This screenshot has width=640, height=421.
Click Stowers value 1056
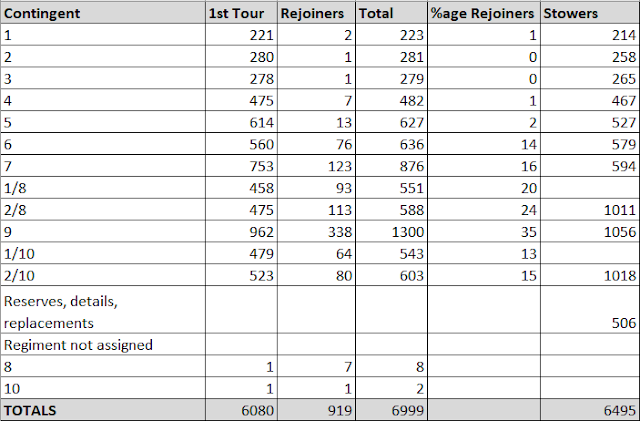point(620,232)
